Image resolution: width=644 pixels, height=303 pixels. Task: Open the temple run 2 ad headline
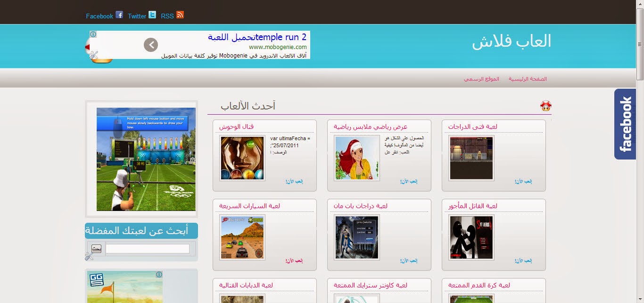point(257,37)
